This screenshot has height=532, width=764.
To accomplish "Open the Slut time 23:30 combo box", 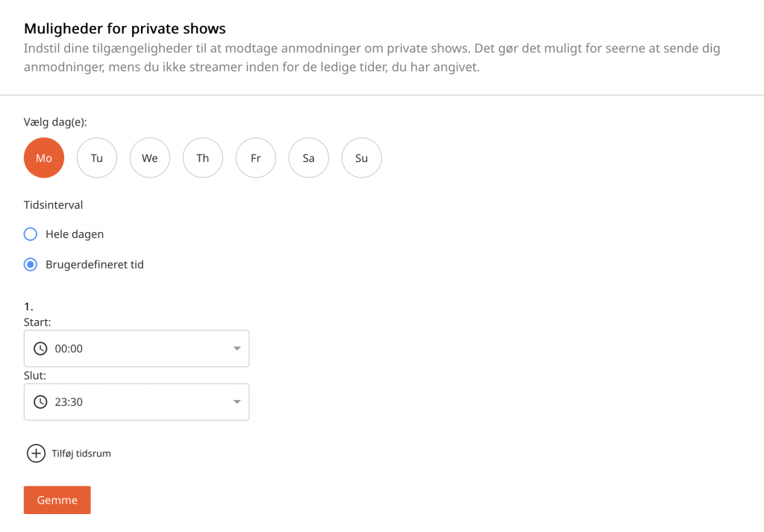I will pos(137,402).
